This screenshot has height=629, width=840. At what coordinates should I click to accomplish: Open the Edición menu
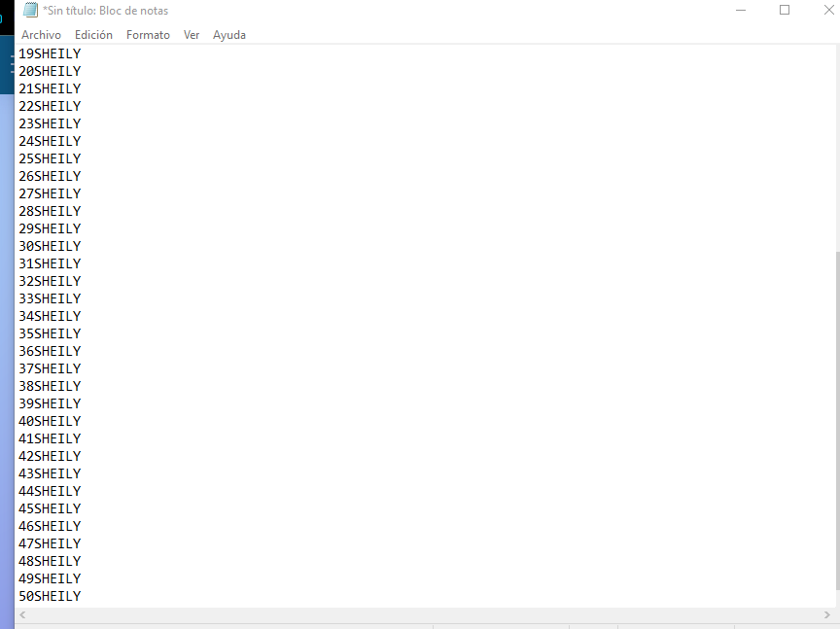(x=93, y=35)
